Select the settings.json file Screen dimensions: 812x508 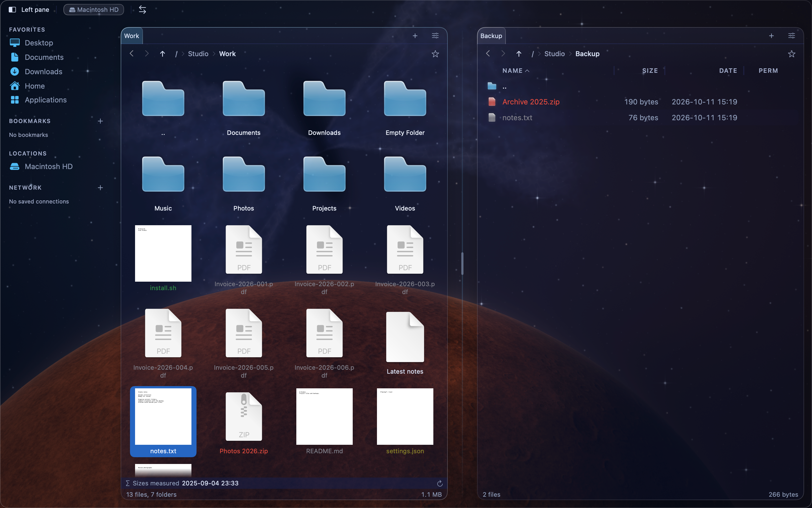coord(405,422)
